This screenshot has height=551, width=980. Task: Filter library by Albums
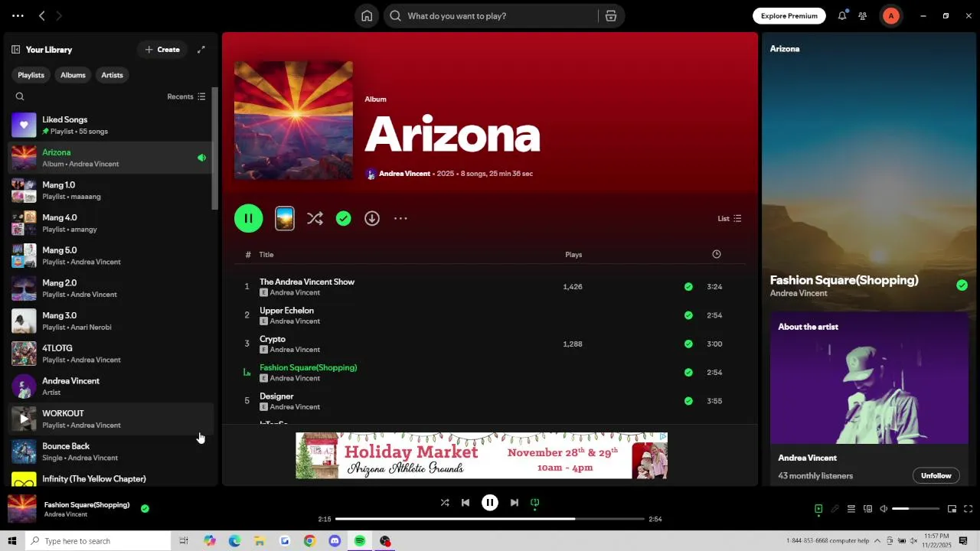coord(73,75)
